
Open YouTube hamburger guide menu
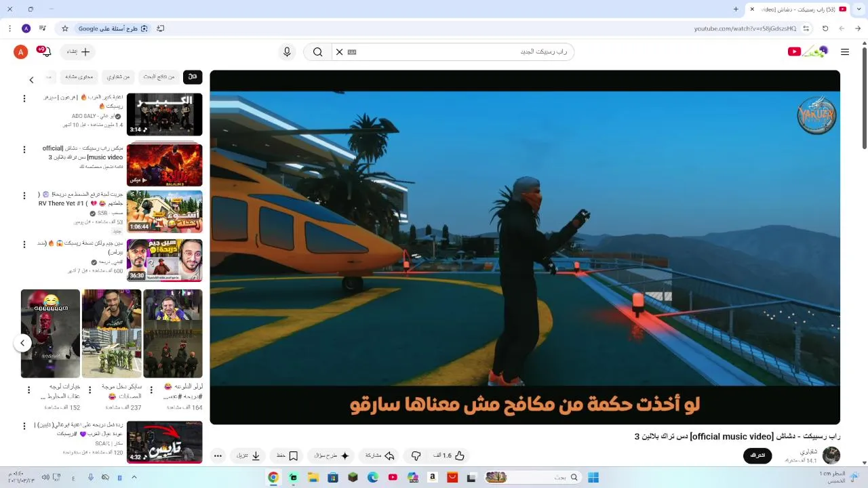pyautogui.click(x=845, y=52)
